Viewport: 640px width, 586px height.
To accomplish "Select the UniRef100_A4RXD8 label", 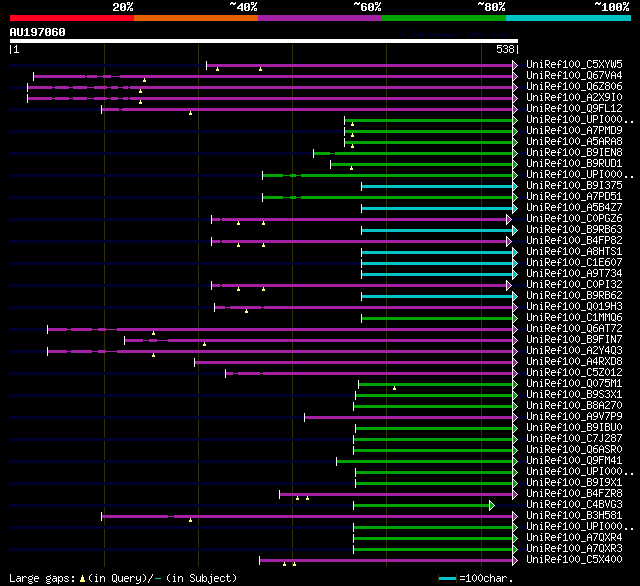I will 574,362.
